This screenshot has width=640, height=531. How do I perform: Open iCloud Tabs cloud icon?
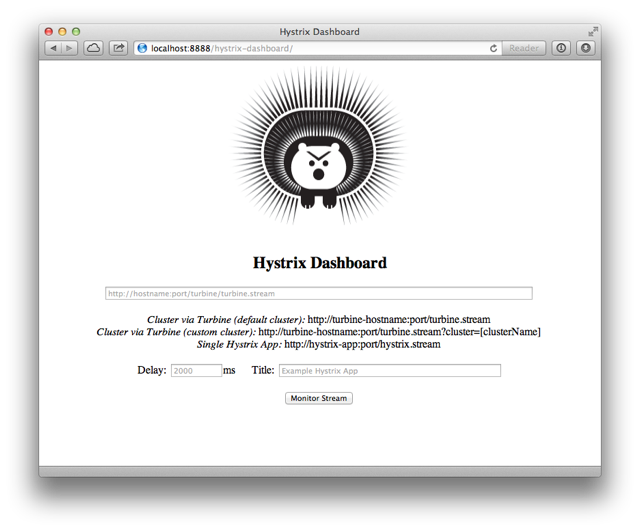(x=93, y=48)
